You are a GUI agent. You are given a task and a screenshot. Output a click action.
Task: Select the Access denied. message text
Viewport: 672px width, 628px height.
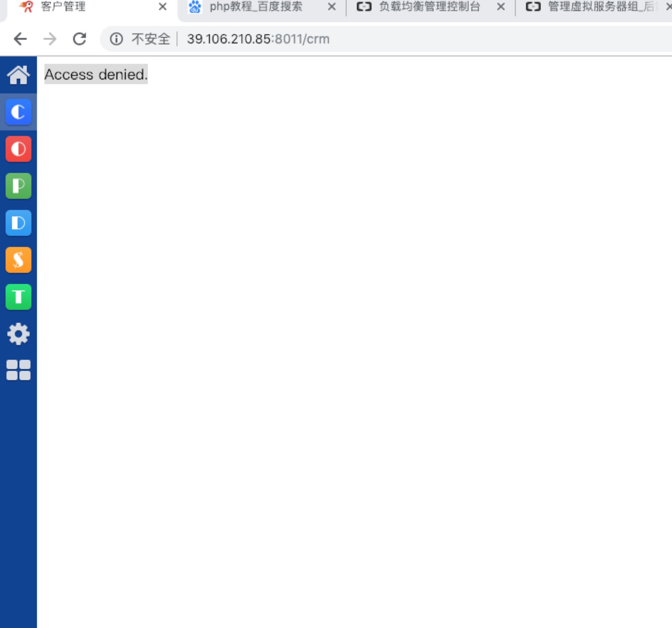pyautogui.click(x=96, y=74)
